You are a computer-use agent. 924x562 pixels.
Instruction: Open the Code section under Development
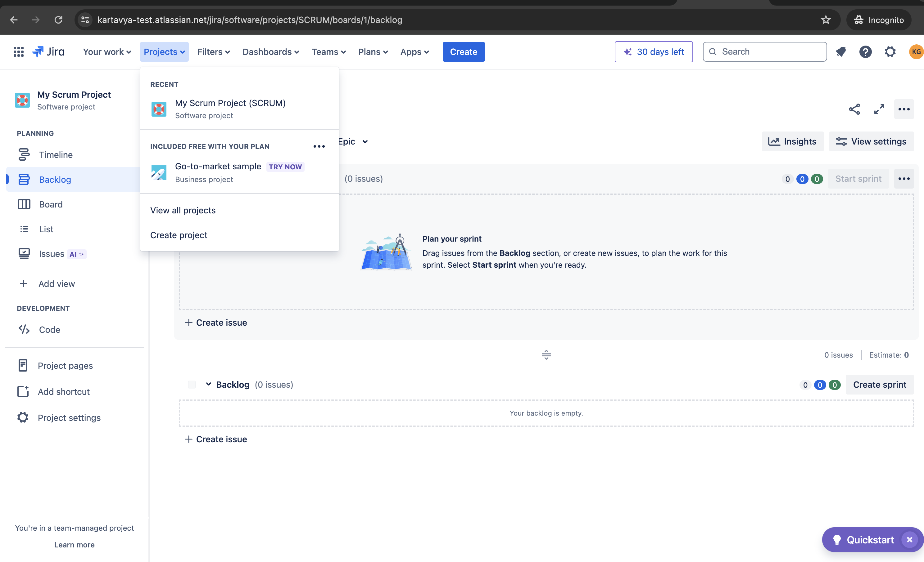click(49, 330)
